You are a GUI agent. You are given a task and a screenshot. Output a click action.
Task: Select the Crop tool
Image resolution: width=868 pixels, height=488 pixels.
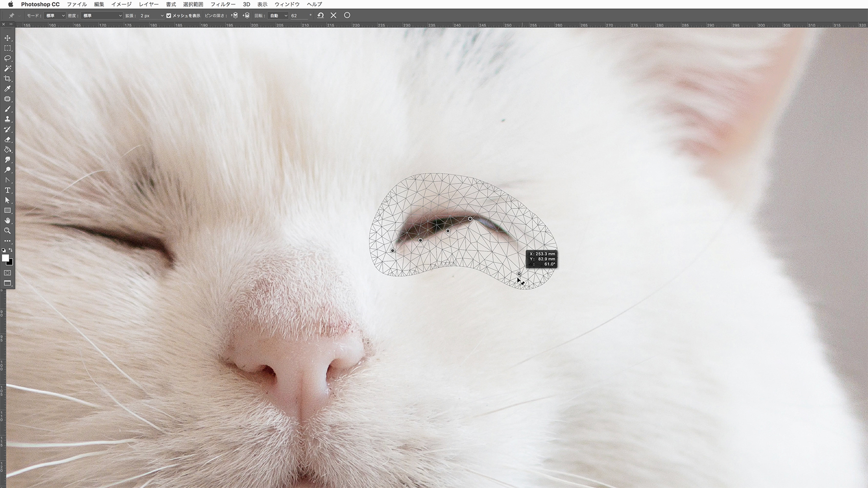pyautogui.click(x=7, y=79)
